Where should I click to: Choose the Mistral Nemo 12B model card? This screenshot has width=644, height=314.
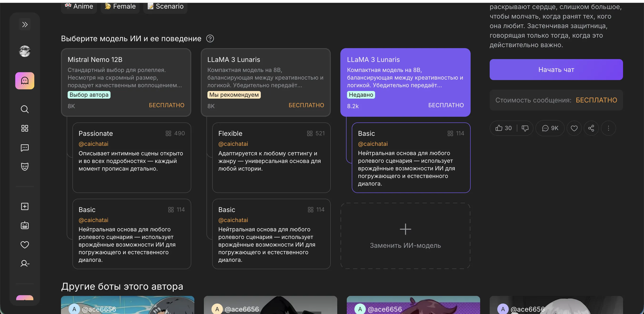click(x=126, y=82)
